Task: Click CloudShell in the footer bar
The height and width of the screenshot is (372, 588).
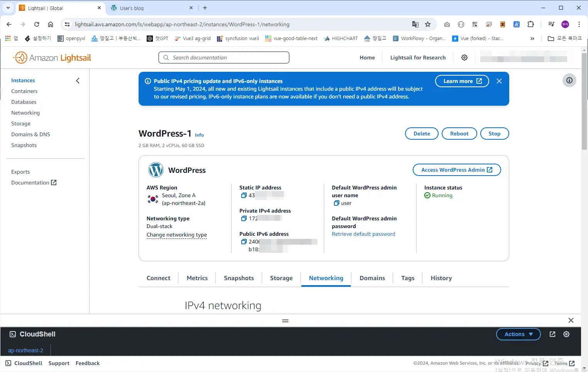Action: click(x=24, y=363)
